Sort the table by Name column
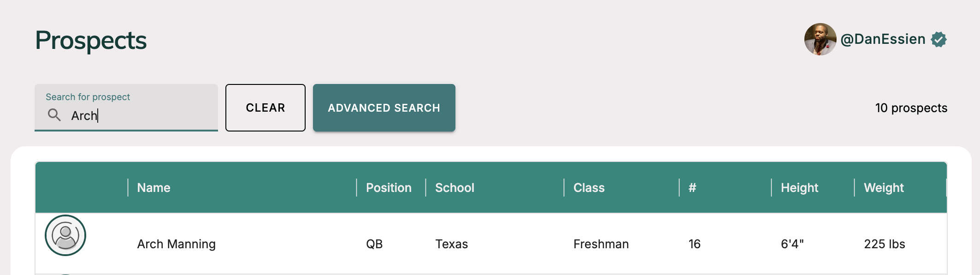Viewport: 980px width, 275px height. click(153, 187)
